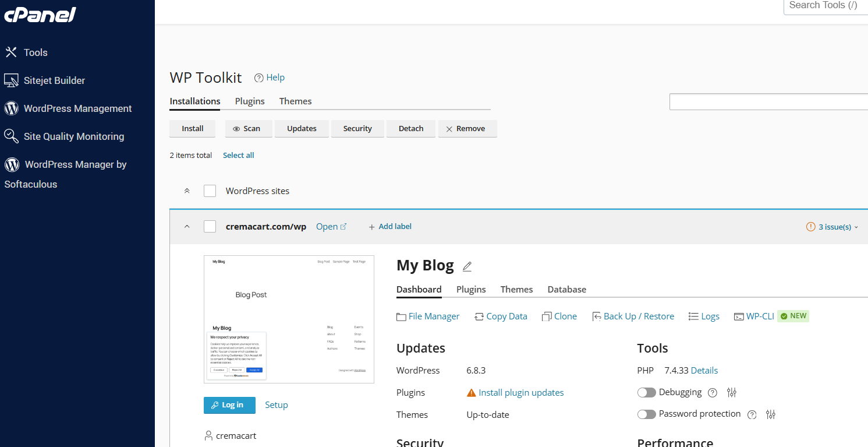Click the cremacart.com/wp site name

click(266, 227)
